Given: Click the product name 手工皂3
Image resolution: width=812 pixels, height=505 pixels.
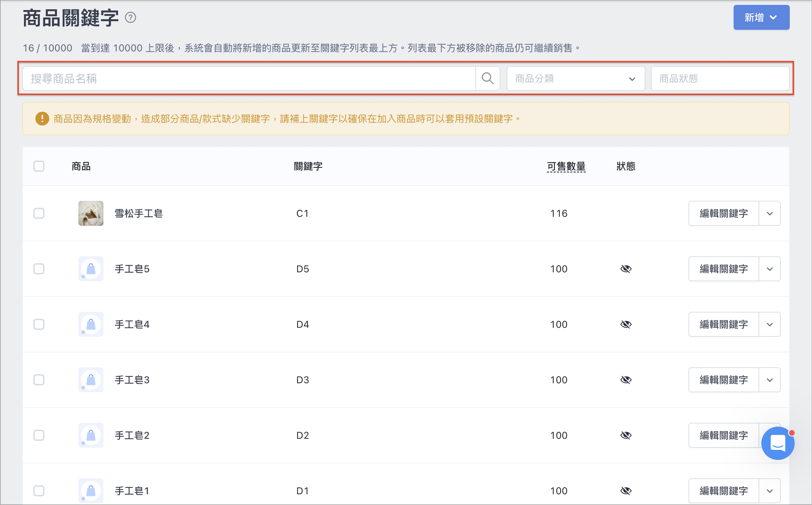Looking at the screenshot, I should pos(132,380).
